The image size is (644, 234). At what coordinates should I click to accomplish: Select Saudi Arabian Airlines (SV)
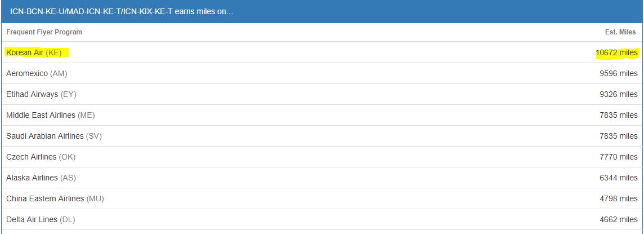pyautogui.click(x=322, y=136)
